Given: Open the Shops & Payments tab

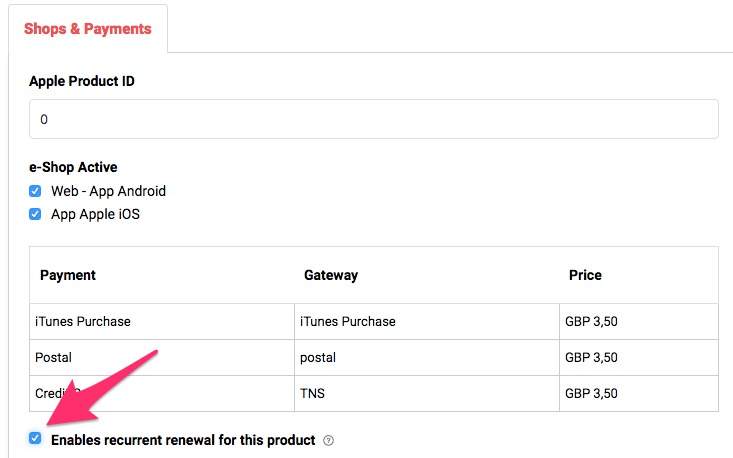Looking at the screenshot, I should point(88,29).
